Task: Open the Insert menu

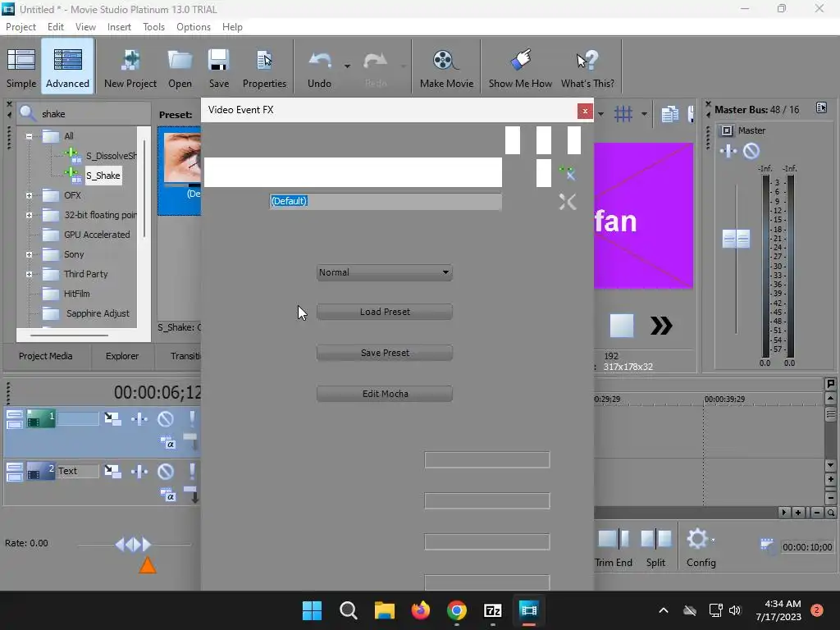Action: tap(119, 27)
